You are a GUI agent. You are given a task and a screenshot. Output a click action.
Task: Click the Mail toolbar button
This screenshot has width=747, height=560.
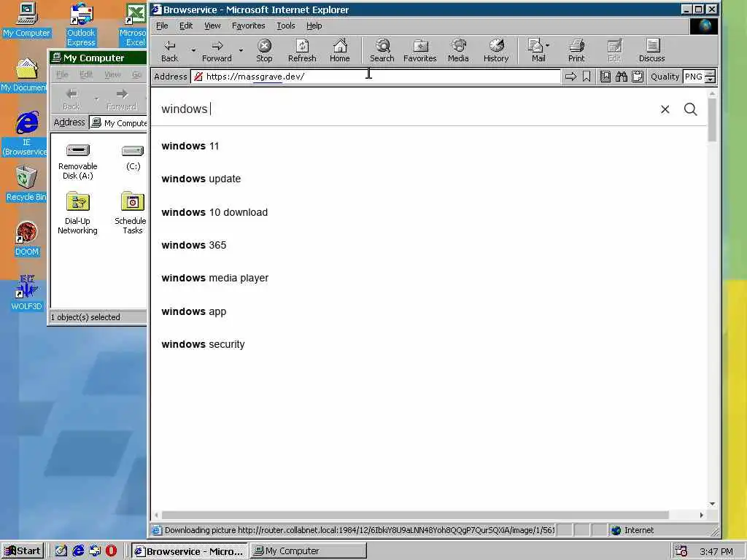pos(538,51)
